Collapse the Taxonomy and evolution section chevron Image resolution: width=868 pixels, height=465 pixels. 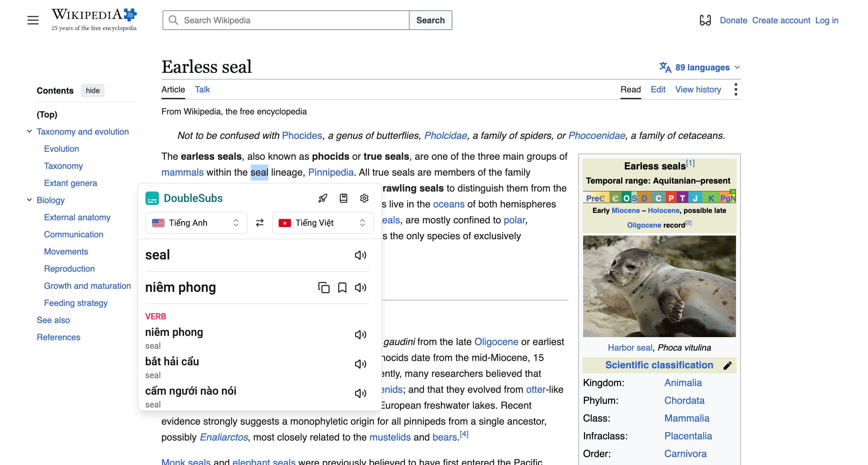29,132
